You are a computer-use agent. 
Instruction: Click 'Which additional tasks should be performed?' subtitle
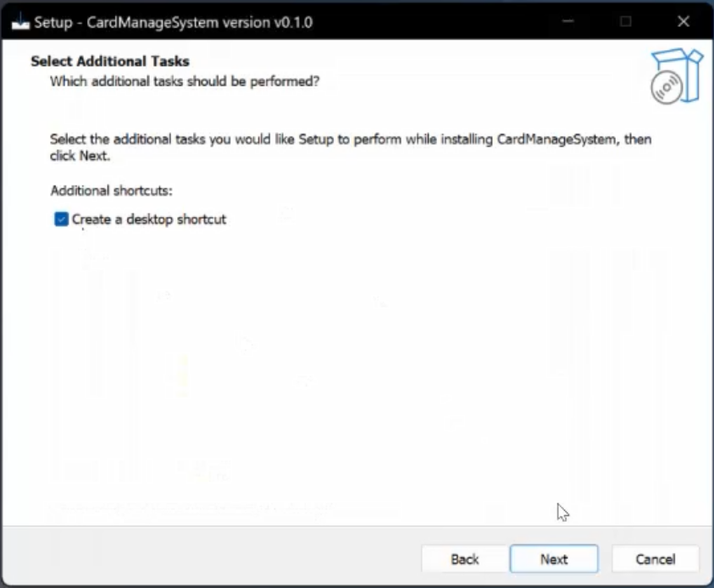click(185, 81)
